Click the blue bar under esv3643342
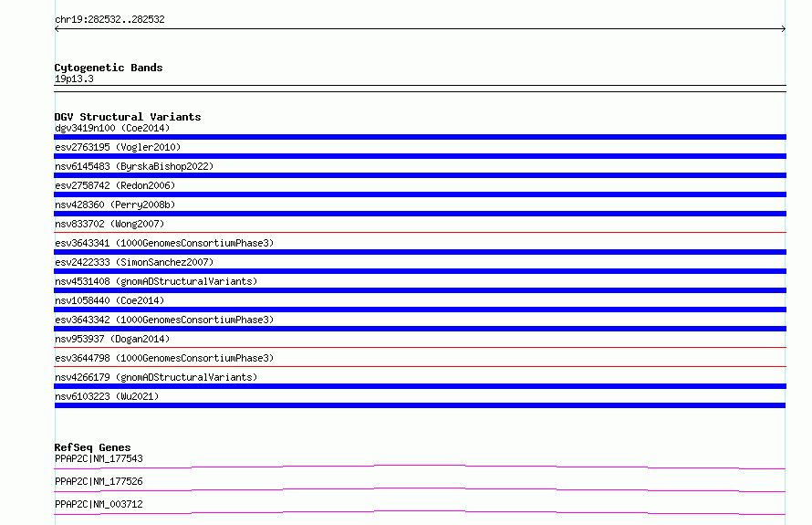812x525 pixels. tap(420, 329)
